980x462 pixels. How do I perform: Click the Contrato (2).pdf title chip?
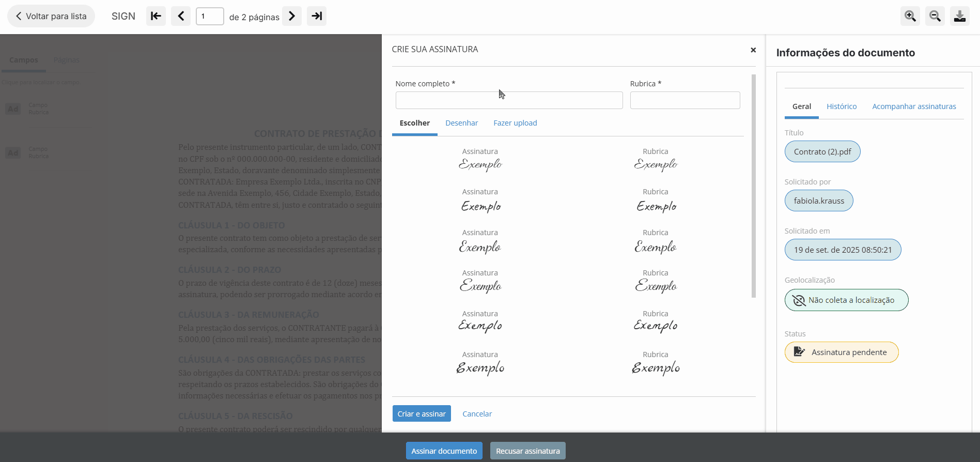pyautogui.click(x=822, y=151)
